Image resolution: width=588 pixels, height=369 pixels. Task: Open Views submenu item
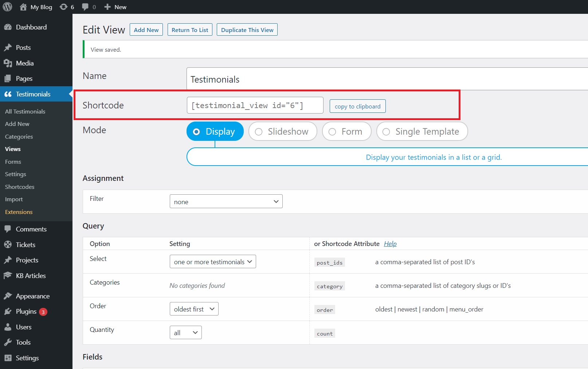13,149
